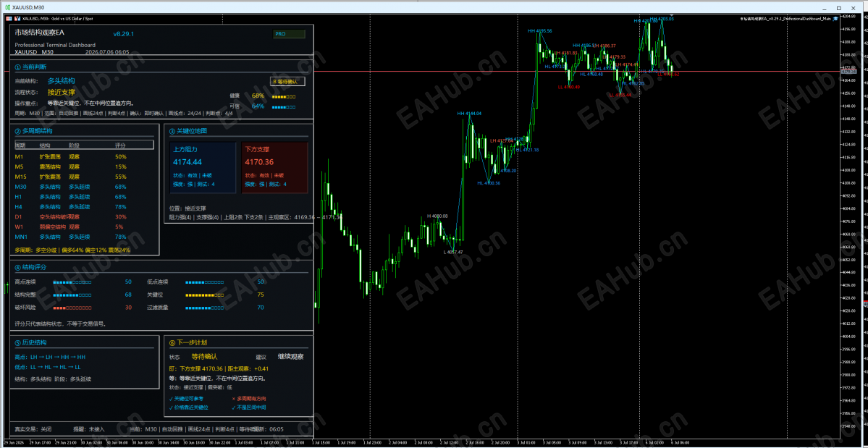Viewport: 868px width, 448px height.
Task: Click the 真实交易: 关闭 status entry
Action: coord(33,429)
